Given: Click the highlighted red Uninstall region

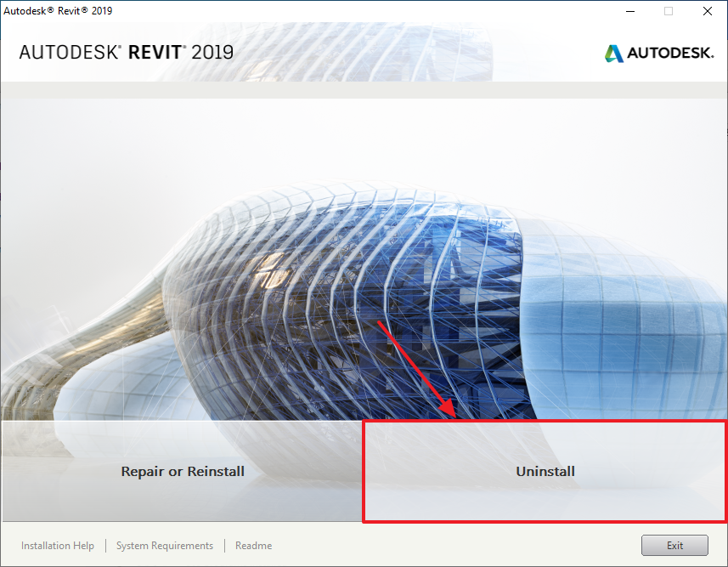Looking at the screenshot, I should point(545,471).
